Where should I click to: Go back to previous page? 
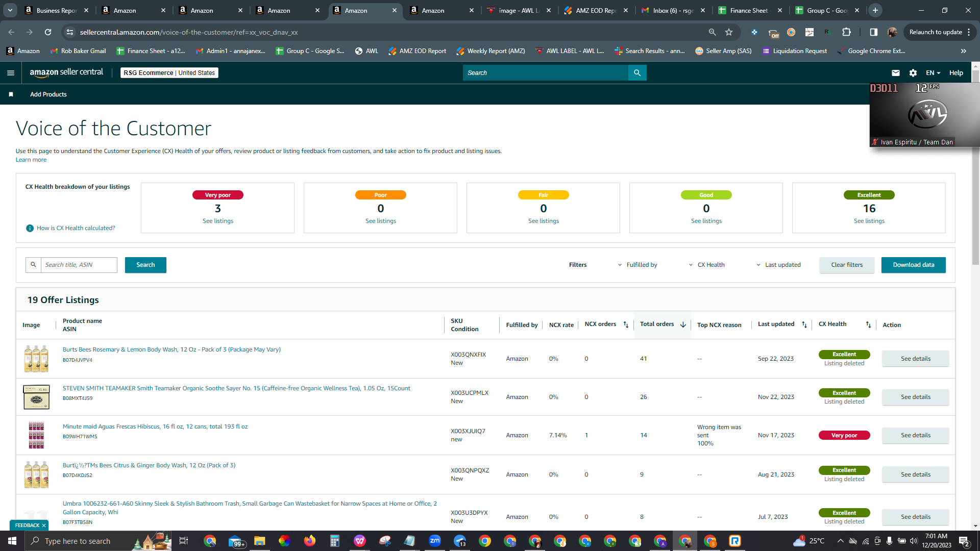click(x=11, y=32)
